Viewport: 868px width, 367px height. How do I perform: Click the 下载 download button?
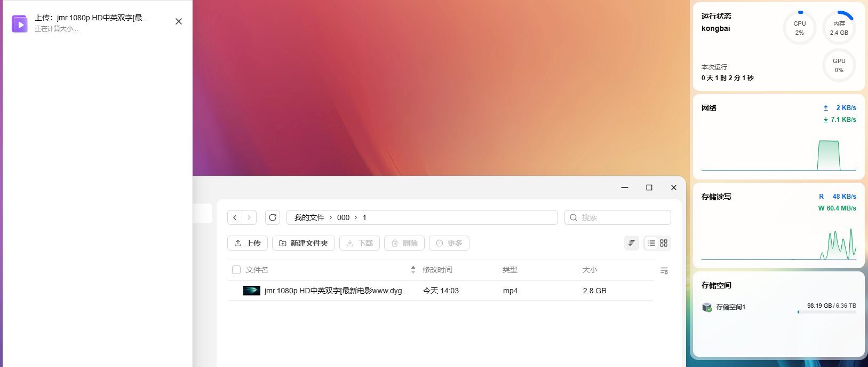coord(360,243)
